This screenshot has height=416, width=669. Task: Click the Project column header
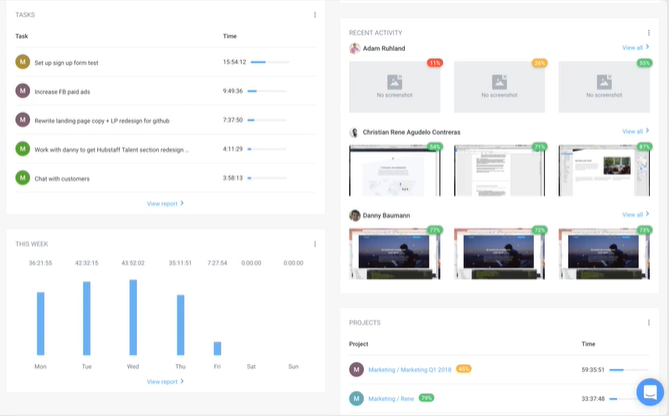click(x=358, y=343)
